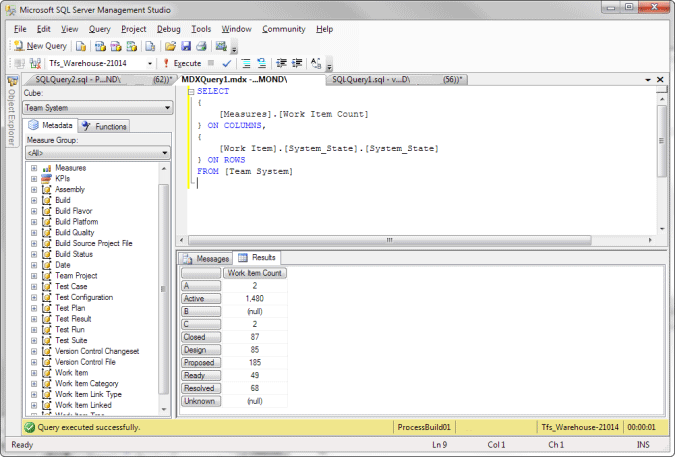
Task: Open a Database Engine Query
Action: click(x=81, y=46)
